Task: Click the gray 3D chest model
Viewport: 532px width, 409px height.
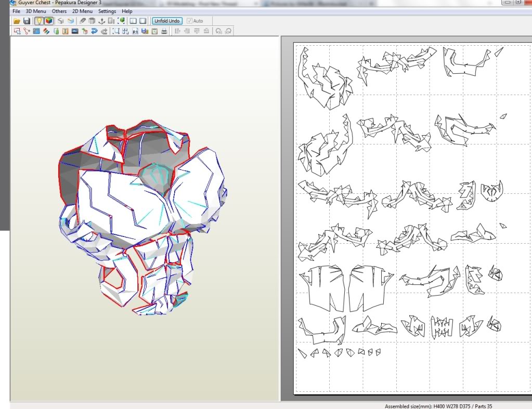Action: (142, 217)
